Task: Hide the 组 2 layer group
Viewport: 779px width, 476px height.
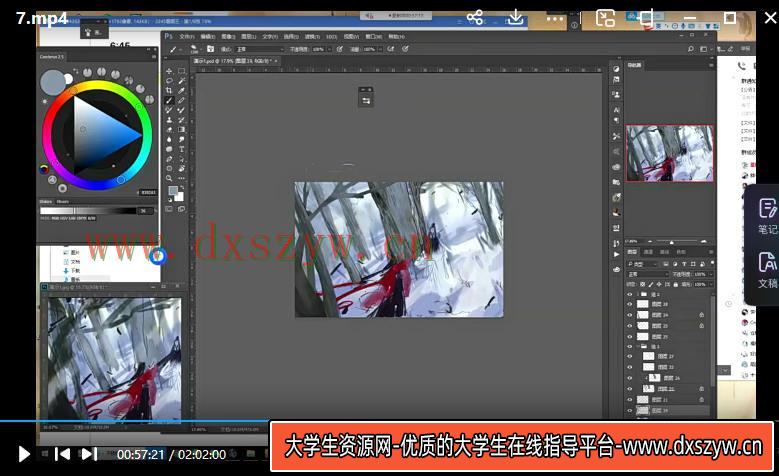Action: pyautogui.click(x=630, y=294)
